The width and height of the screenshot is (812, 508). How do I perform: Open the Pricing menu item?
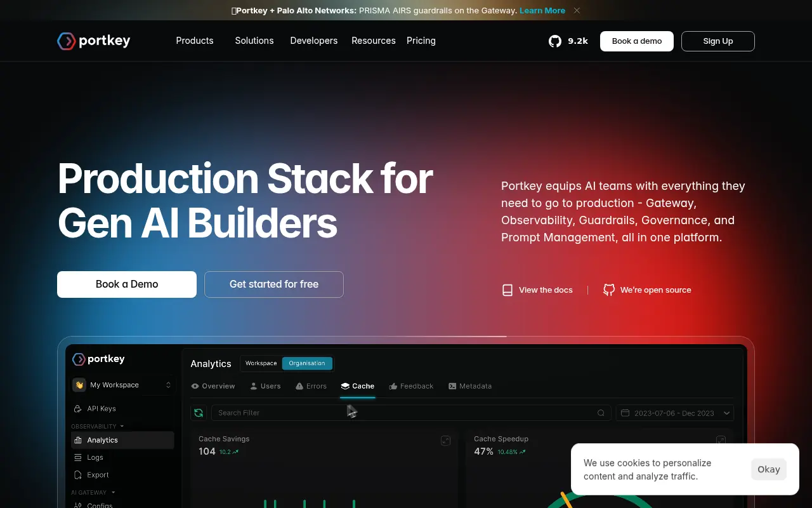pyautogui.click(x=421, y=41)
